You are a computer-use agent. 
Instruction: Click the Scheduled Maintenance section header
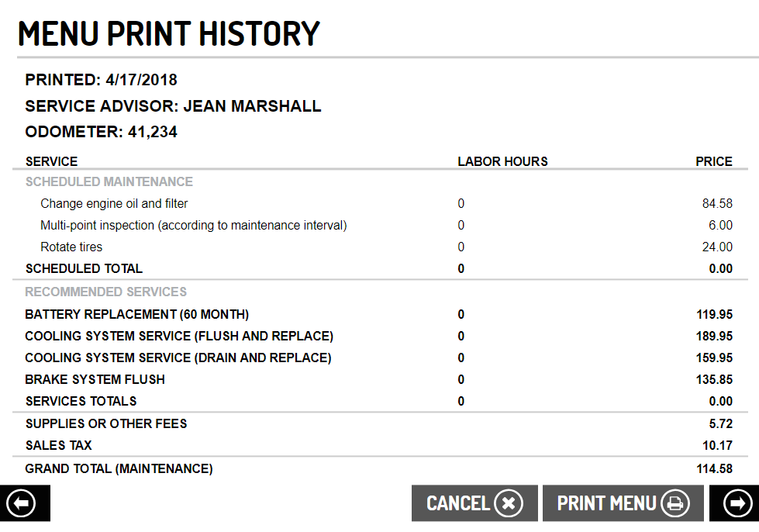(109, 182)
